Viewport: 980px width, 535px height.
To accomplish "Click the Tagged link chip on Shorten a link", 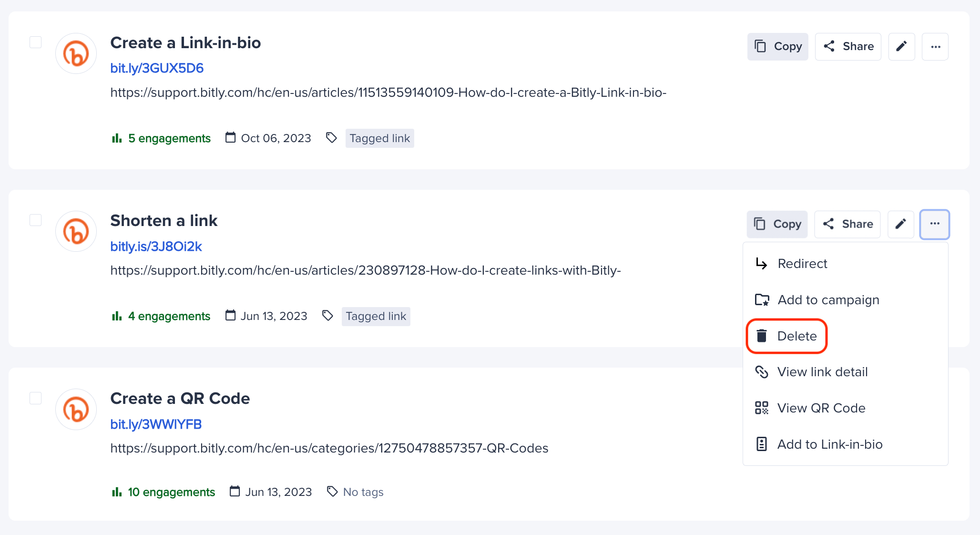I will tap(376, 316).
